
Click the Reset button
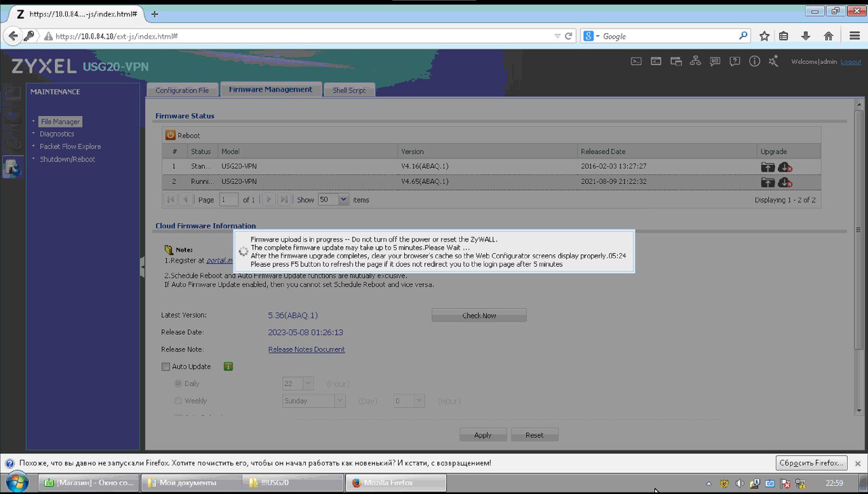tap(534, 435)
